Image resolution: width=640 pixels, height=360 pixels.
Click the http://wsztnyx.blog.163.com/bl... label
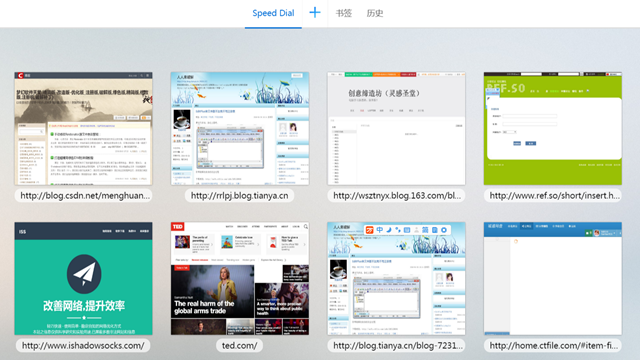tap(397, 196)
